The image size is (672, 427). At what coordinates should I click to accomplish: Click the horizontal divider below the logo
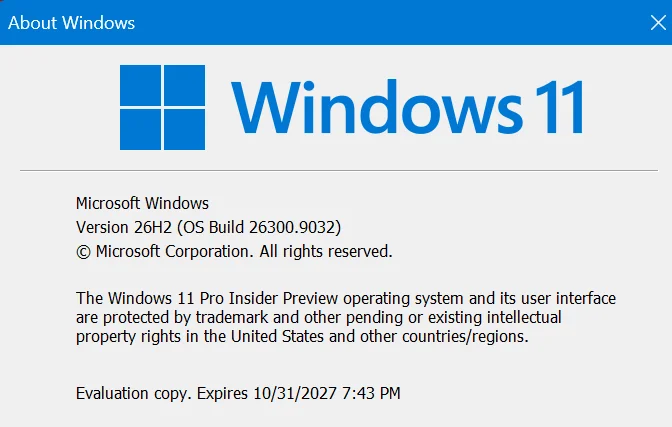click(x=339, y=170)
